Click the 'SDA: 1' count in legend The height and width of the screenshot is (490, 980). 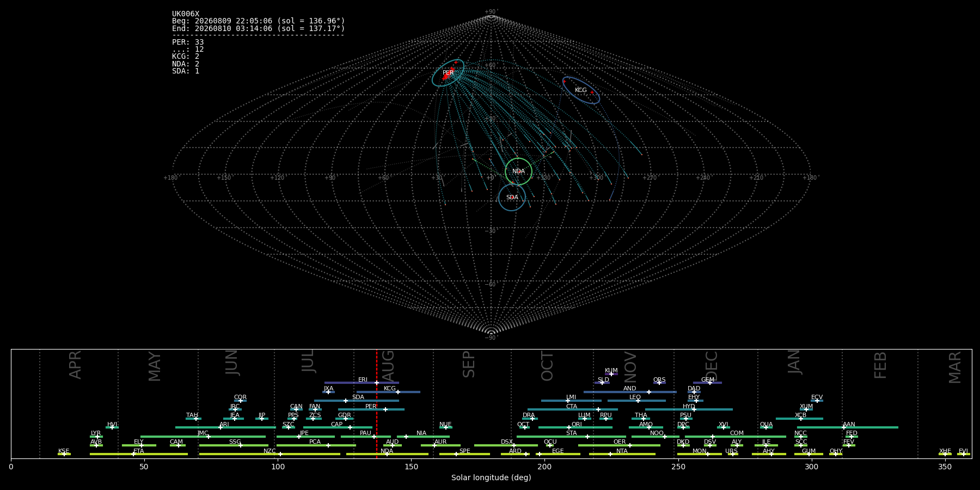[x=186, y=71]
